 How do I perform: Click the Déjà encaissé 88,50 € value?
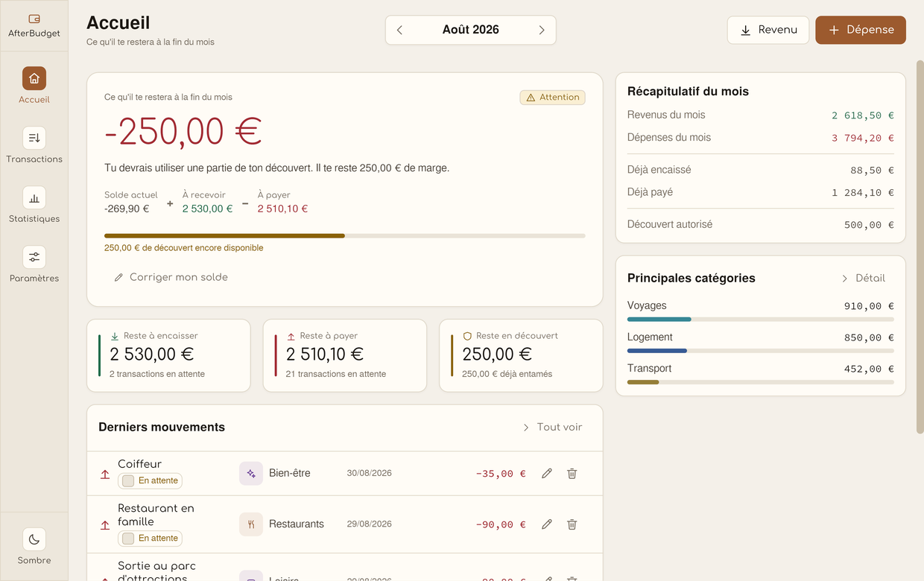(x=872, y=171)
